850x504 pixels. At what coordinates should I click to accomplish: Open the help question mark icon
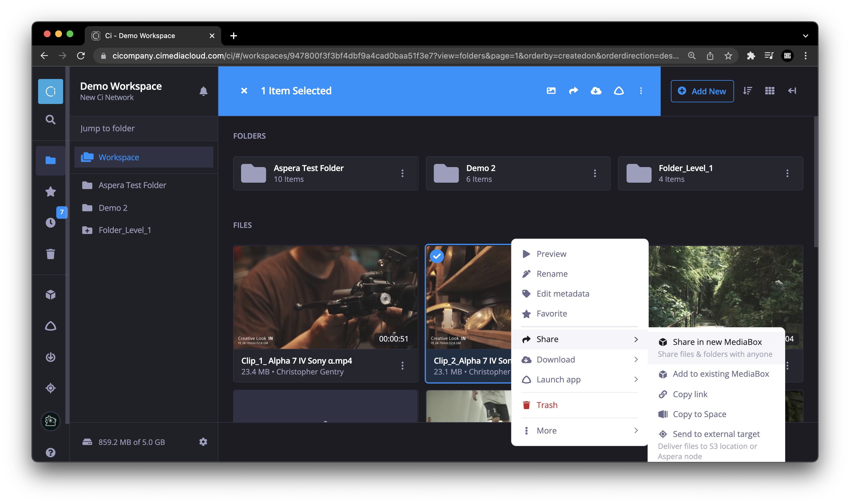[50, 452]
